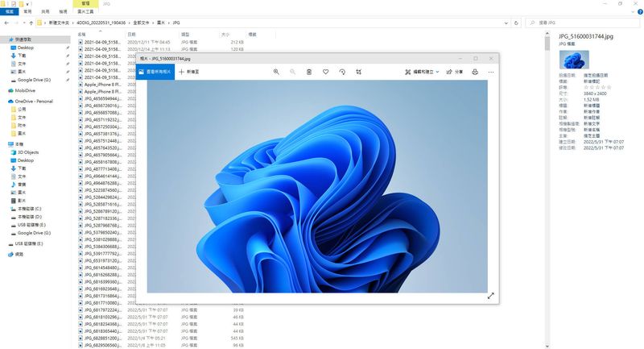Image resolution: width=644 pixels, height=349 pixels.
Task: Open 3D Objects under 本機
Action: click(28, 152)
